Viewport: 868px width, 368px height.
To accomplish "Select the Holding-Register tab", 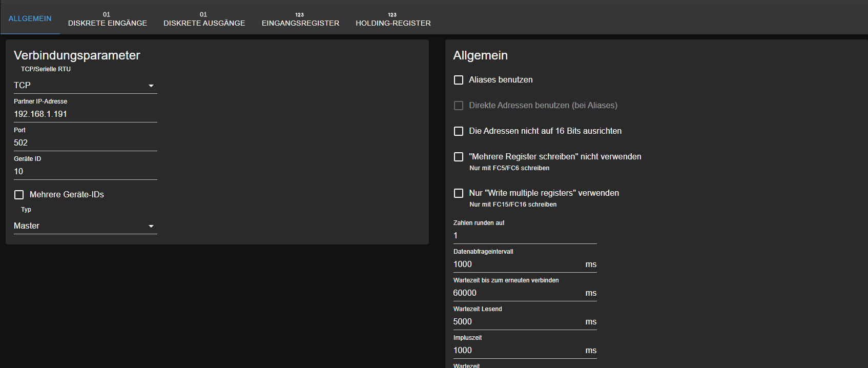I will point(393,19).
